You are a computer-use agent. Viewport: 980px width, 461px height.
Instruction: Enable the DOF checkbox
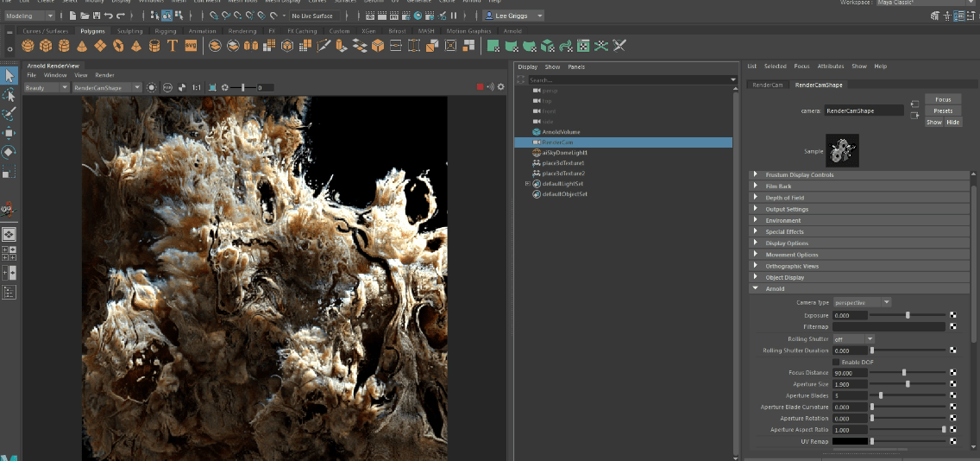[x=836, y=362]
